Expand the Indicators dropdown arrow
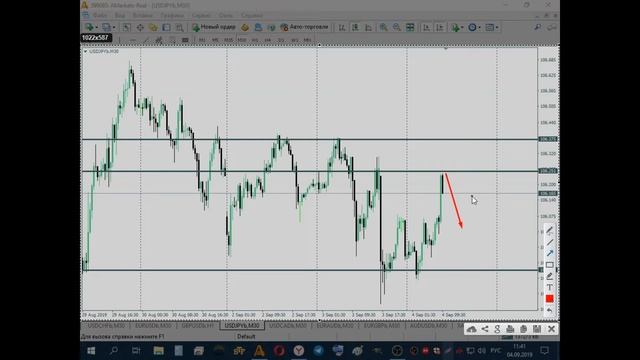Viewport: 640px width, 360px height. point(462,27)
